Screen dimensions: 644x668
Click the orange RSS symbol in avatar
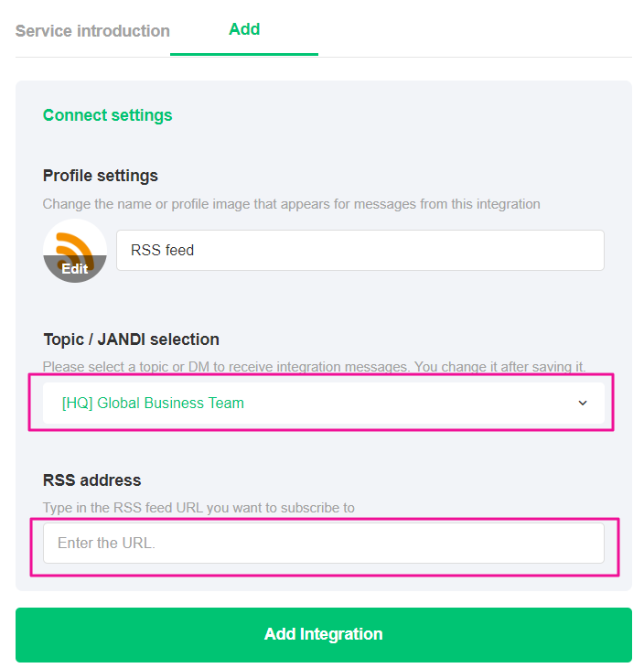tap(73, 246)
